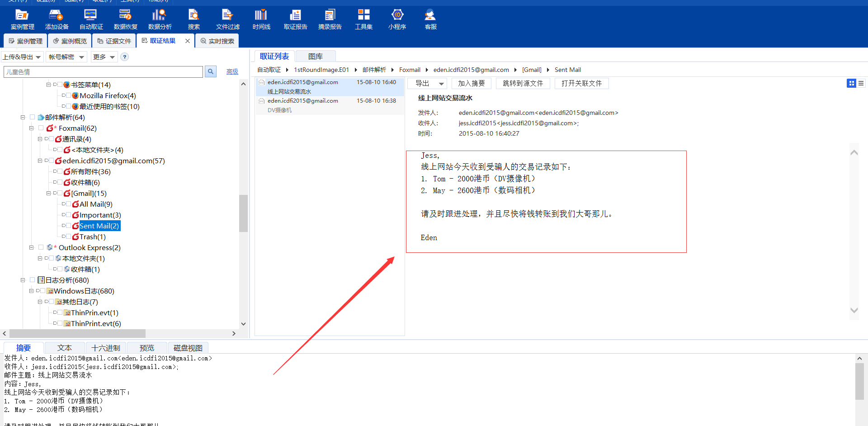Screen dimensions: 868x426
Task: Switch to 证据文件 tab
Action: click(x=114, y=41)
